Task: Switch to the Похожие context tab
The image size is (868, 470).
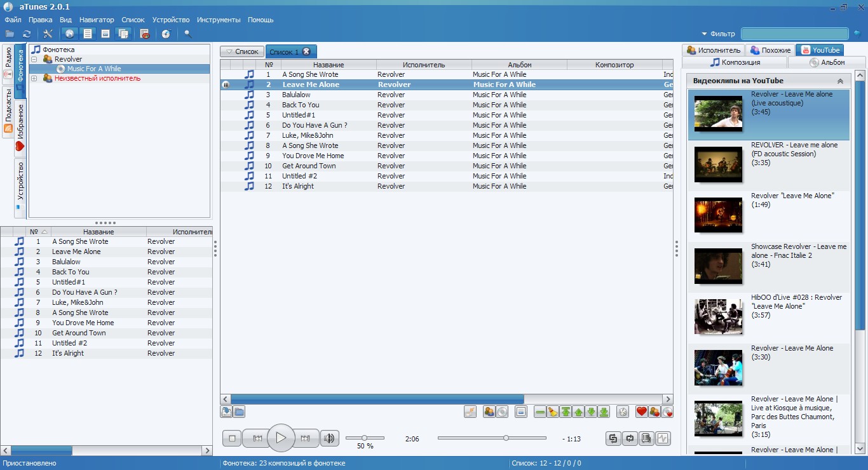Action: [x=770, y=50]
